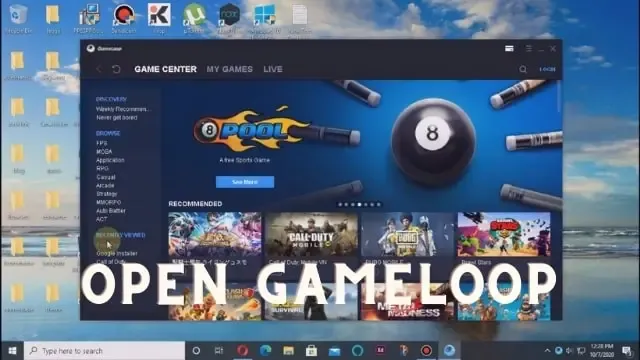
Task: Open Cortana circle on taskbar
Action: pos(196,351)
